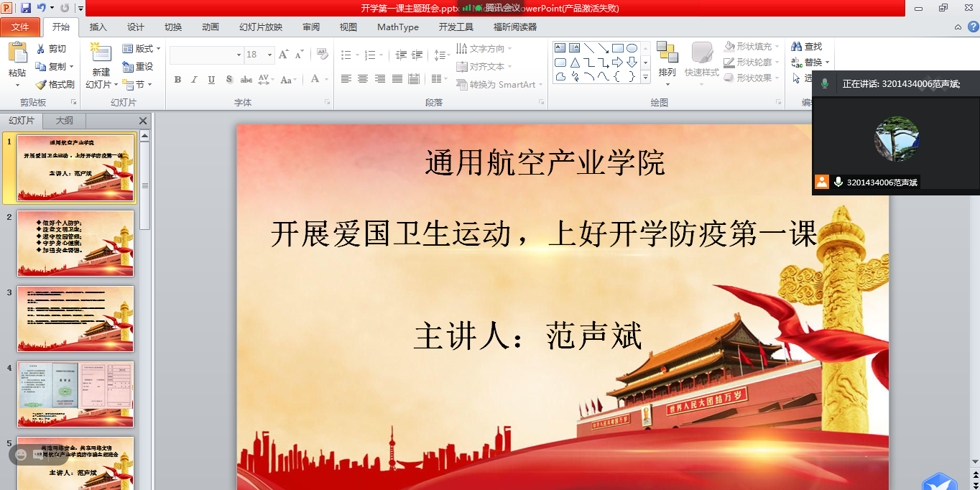Select the oval shape in shapes gallery
The width and height of the screenshot is (980, 490).
pyautogui.click(x=632, y=48)
